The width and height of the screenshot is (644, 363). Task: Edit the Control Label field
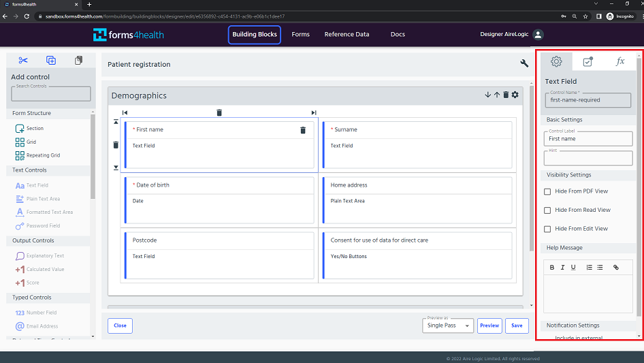pyautogui.click(x=588, y=138)
